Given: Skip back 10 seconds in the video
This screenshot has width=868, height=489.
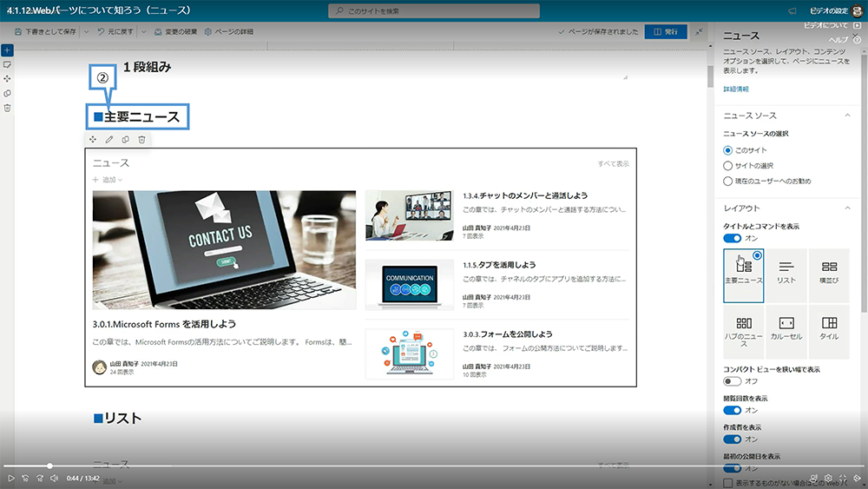Looking at the screenshot, I should coord(25,478).
